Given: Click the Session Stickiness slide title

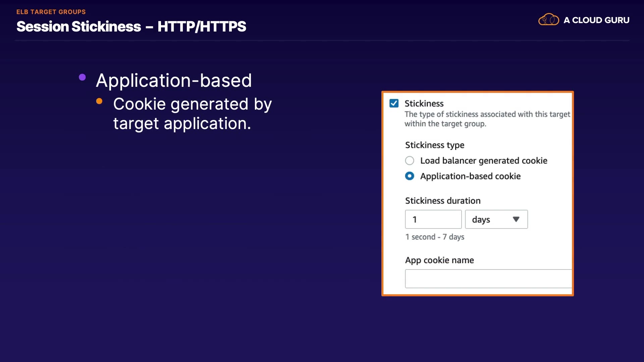Looking at the screenshot, I should (131, 26).
